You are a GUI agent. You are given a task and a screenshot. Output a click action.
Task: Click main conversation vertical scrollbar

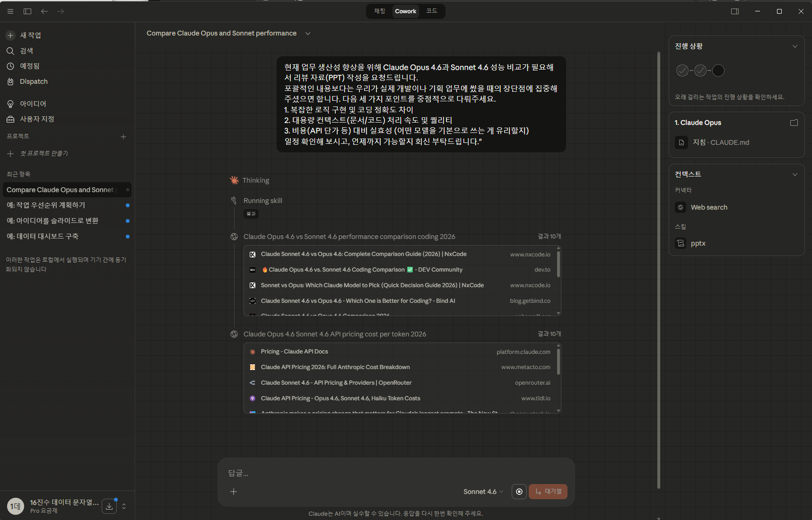point(659,270)
